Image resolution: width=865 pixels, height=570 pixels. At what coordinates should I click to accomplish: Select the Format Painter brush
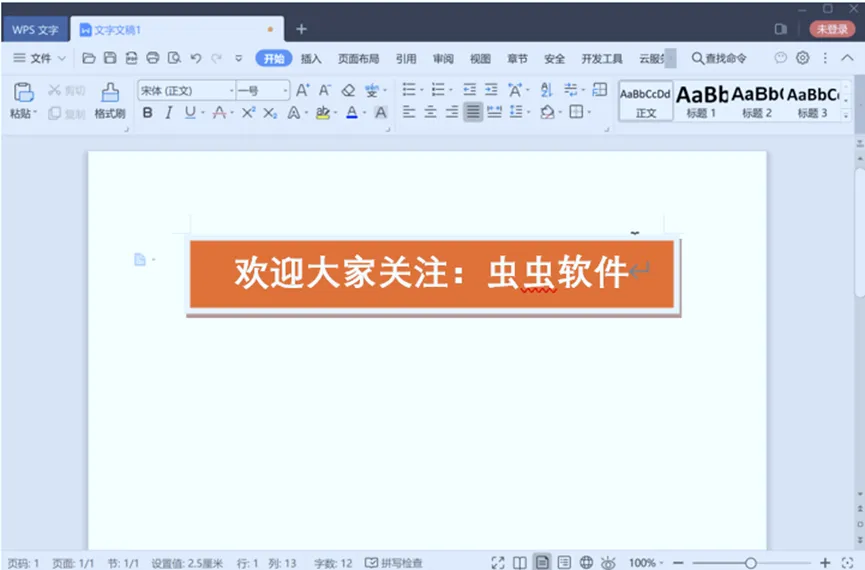(110, 93)
